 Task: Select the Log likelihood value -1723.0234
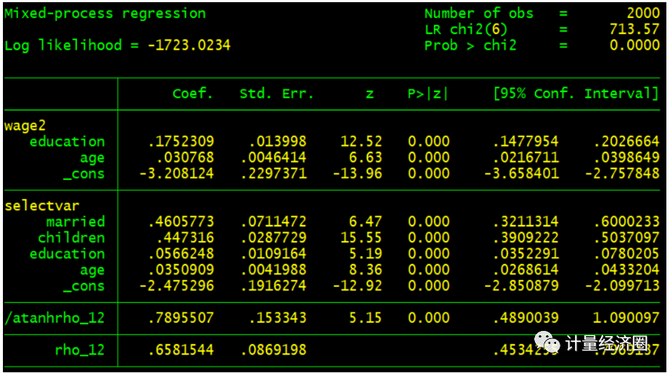coord(189,45)
